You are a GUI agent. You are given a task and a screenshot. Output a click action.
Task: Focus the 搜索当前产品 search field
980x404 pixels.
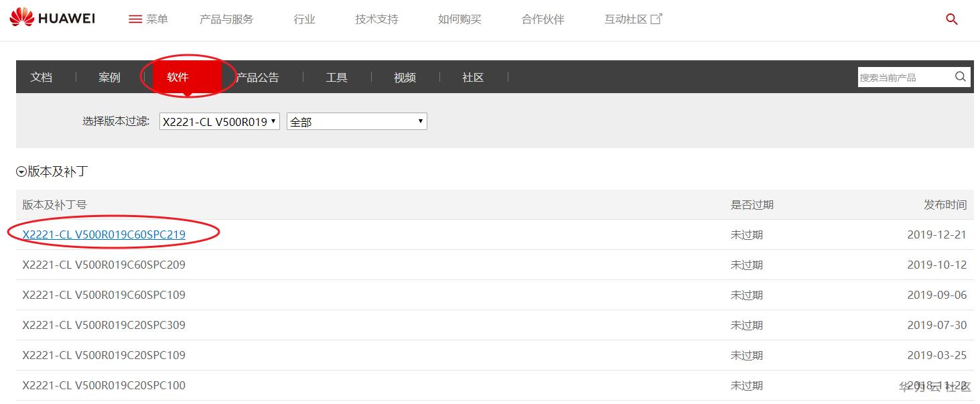pyautogui.click(x=905, y=77)
